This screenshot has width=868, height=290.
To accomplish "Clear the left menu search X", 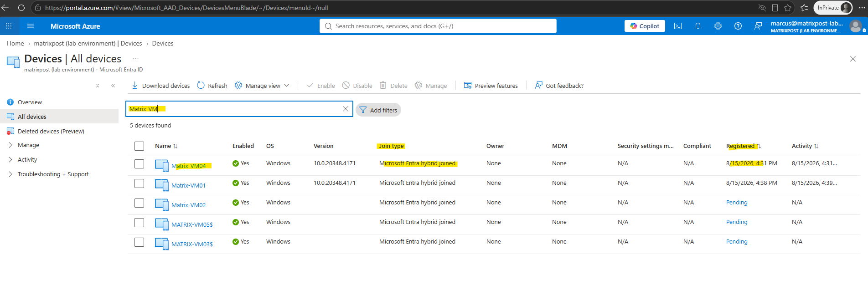I will pos(98,86).
